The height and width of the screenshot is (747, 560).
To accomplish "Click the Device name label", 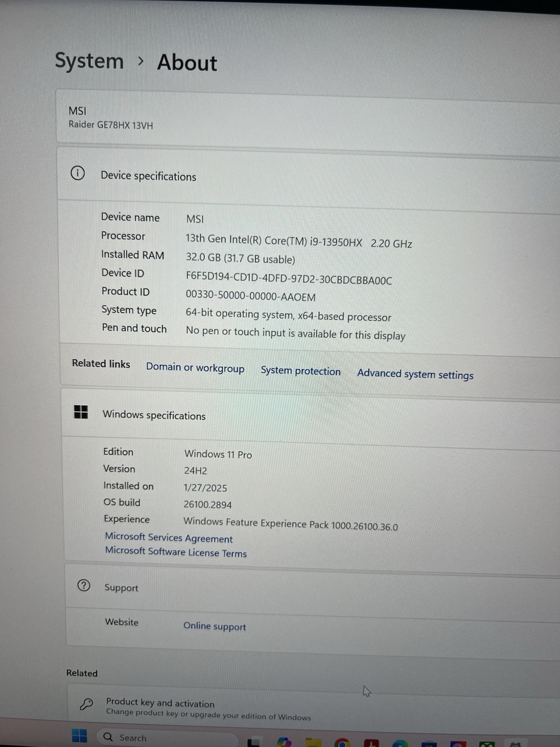I will [130, 217].
